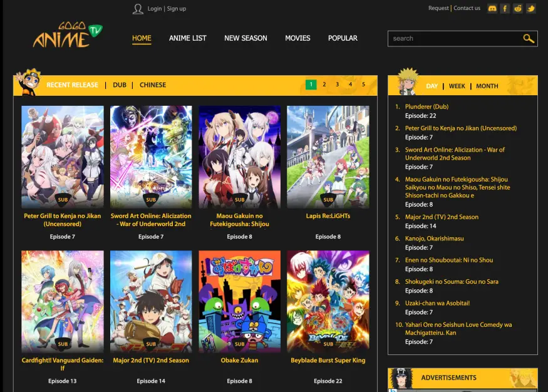
Task: Open the Sword Art Online poster thumbnail
Action: (x=151, y=157)
